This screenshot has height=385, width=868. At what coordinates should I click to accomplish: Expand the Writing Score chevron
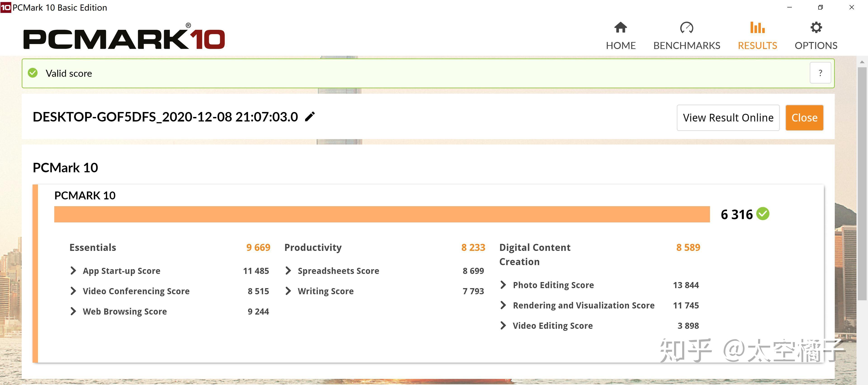click(x=288, y=291)
